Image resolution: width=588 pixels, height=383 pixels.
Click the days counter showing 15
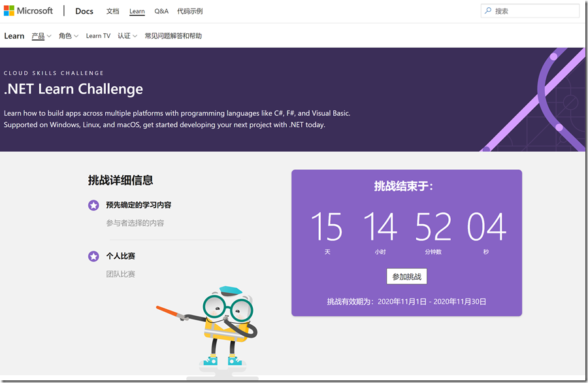click(x=327, y=226)
